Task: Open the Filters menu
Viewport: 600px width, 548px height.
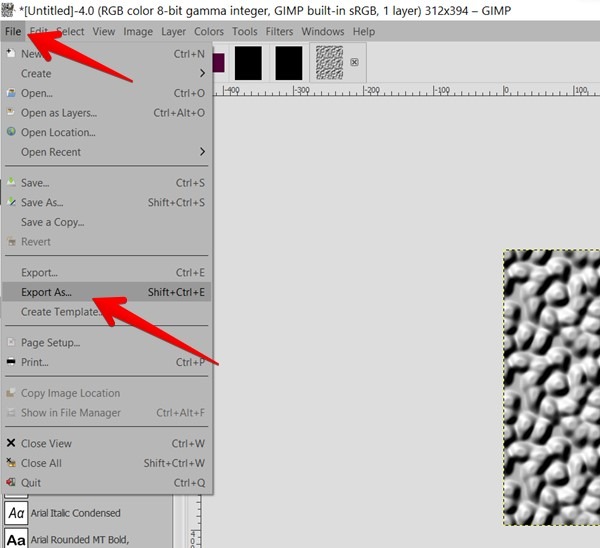Action: pyautogui.click(x=279, y=31)
